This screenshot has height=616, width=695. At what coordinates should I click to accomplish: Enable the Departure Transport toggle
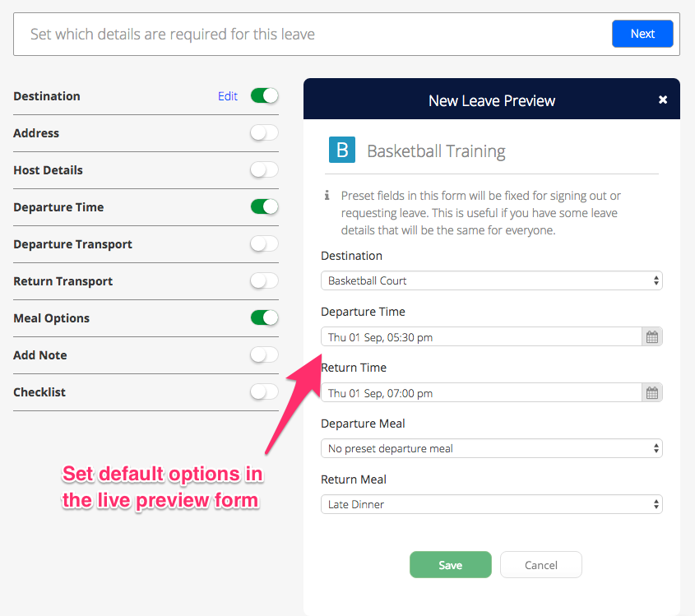pos(264,244)
